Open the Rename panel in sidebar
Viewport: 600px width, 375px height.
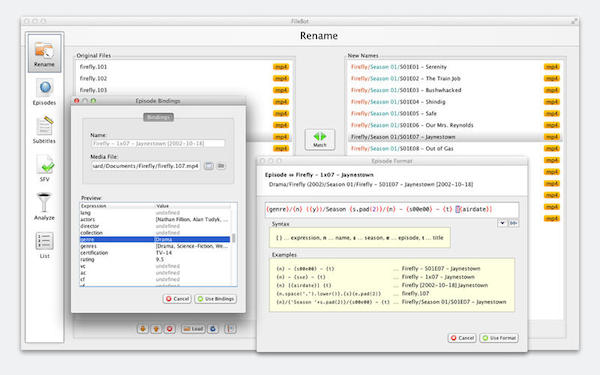click(x=44, y=53)
